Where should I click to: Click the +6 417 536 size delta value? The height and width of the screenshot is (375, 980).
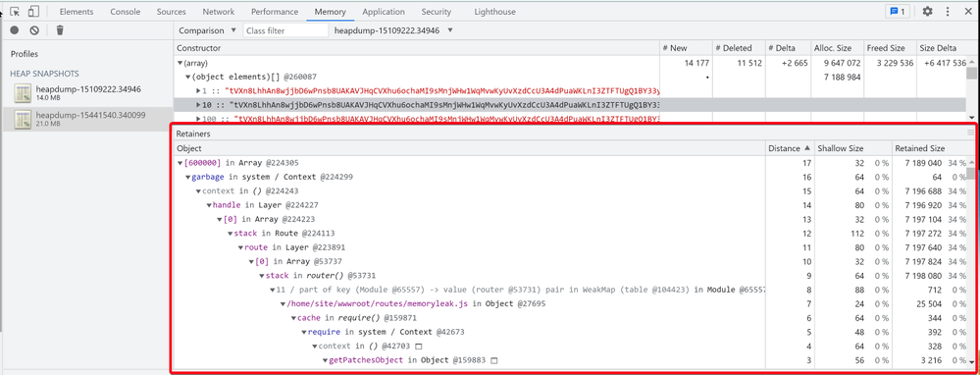[944, 63]
